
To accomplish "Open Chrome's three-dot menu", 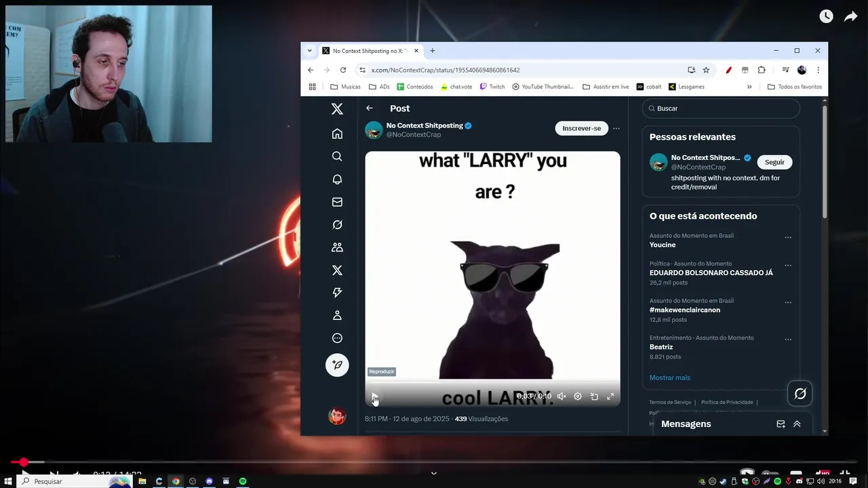I will click(x=818, y=70).
